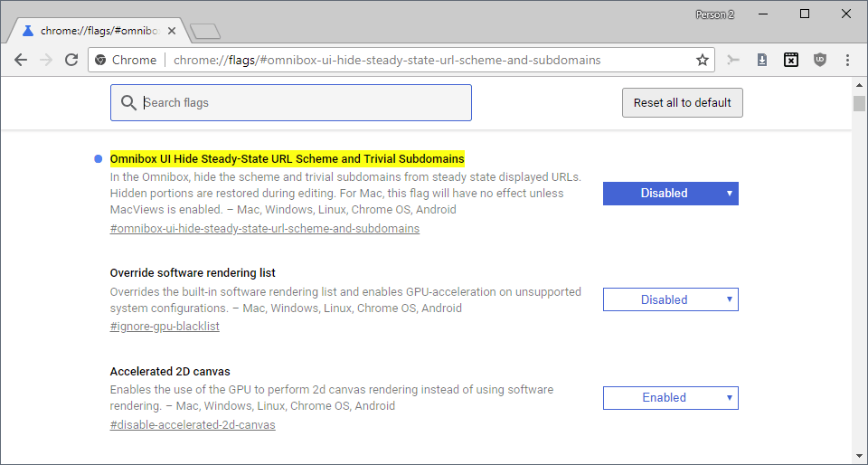Click the boxed X extension icon
This screenshot has height=465, width=868.
[x=791, y=60]
